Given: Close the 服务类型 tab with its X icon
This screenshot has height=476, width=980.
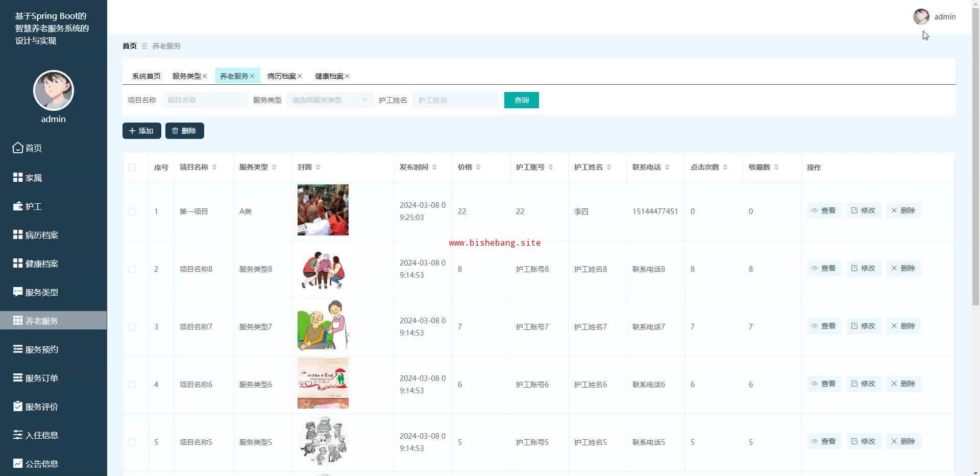Looking at the screenshot, I should click(x=205, y=76).
